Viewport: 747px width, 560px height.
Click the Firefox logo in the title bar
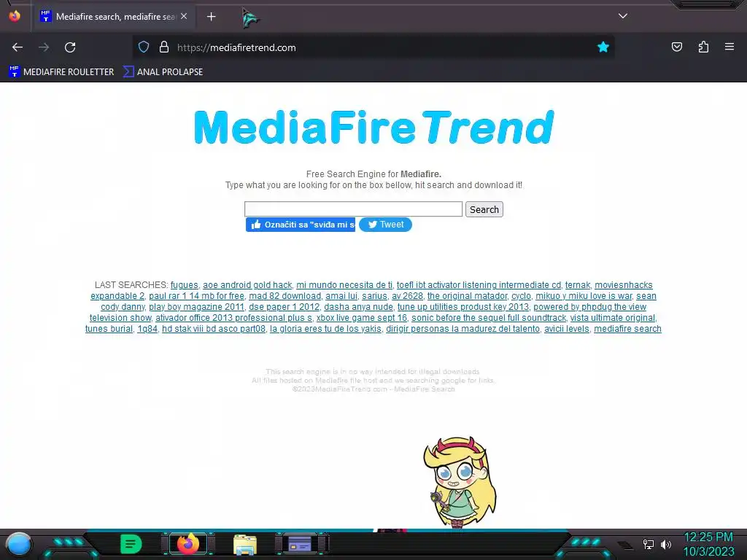[15, 16]
